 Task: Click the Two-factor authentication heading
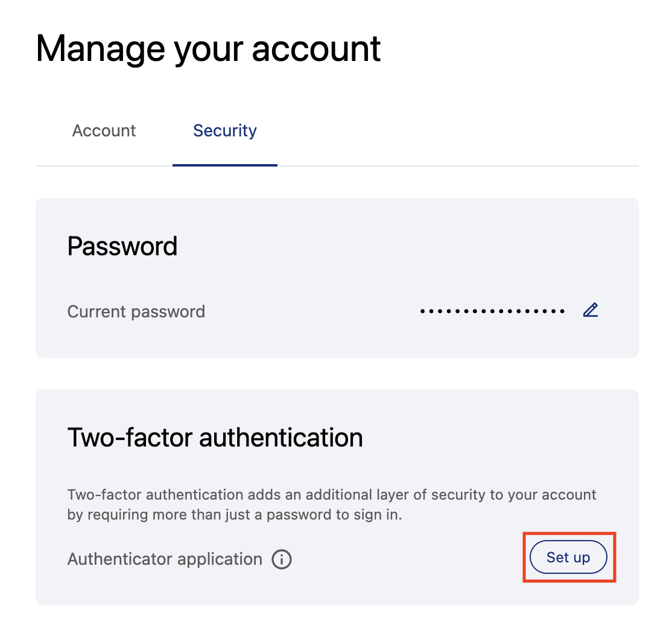215,437
